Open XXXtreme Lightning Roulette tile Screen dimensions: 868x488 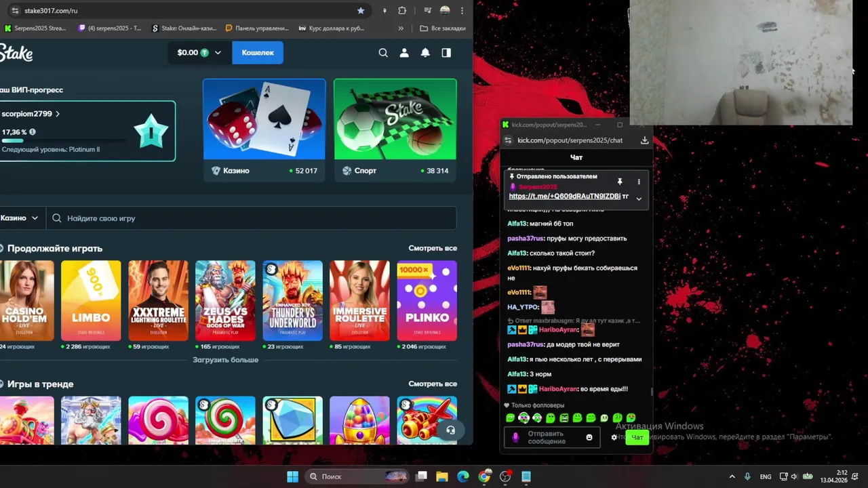point(158,300)
